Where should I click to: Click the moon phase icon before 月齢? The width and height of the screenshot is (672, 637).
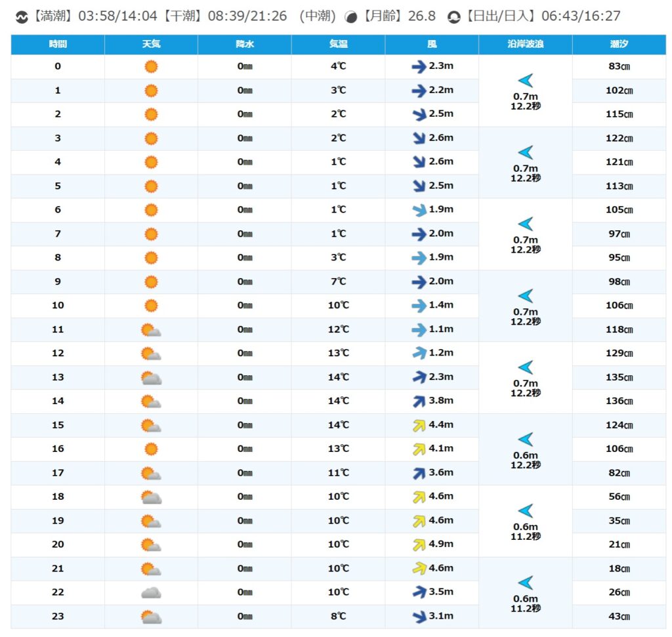(x=352, y=17)
